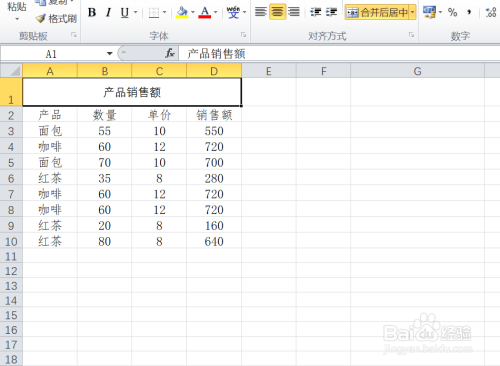Image resolution: width=500 pixels, height=366 pixels.
Task: Increase indent
Action: (331, 12)
